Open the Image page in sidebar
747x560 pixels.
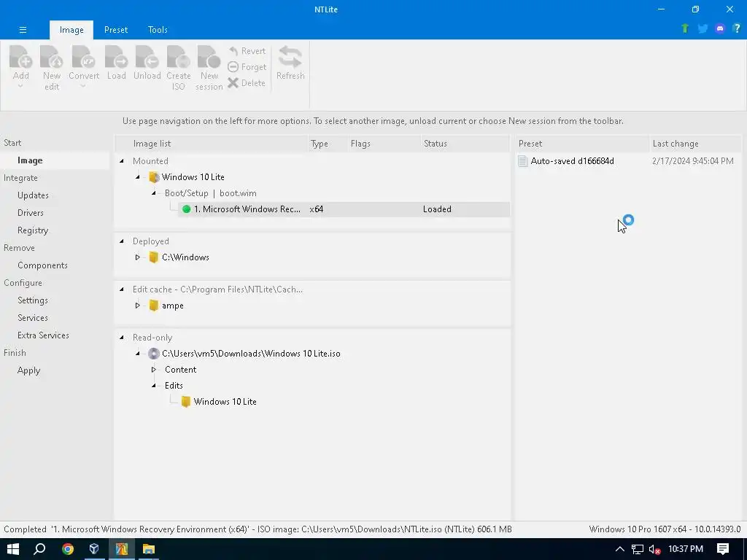point(30,160)
